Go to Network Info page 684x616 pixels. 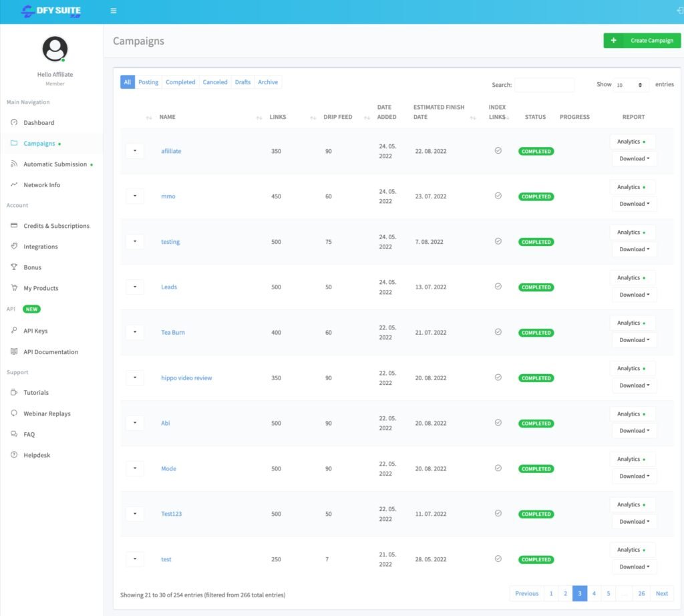41,185
